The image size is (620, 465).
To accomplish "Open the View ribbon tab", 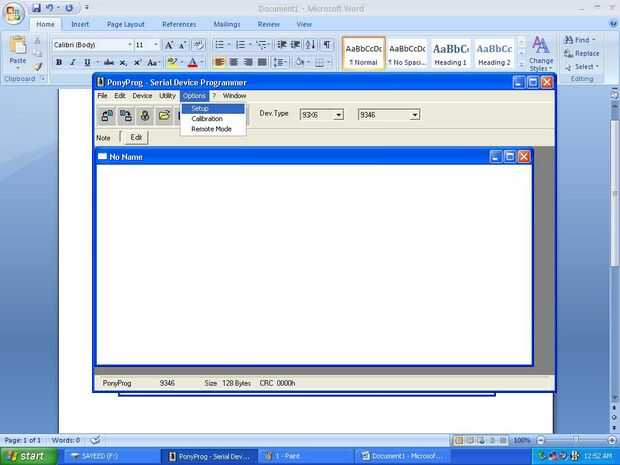I will 304,24.
